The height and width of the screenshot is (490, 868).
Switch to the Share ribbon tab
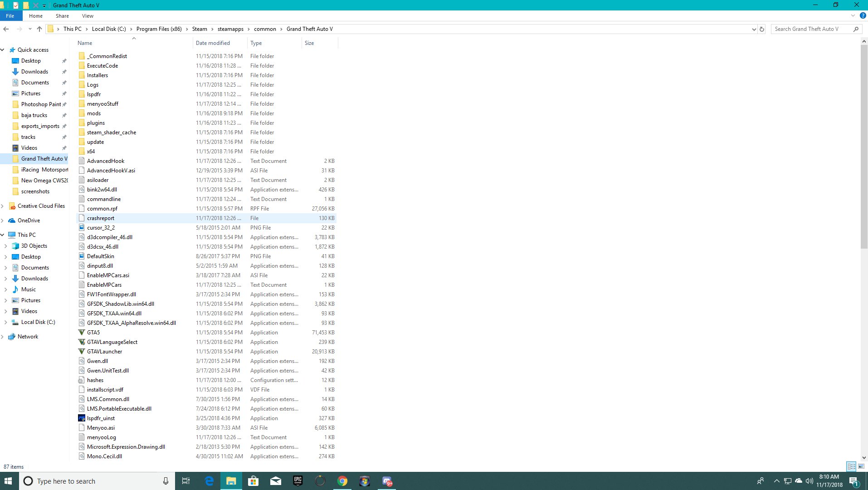(63, 16)
